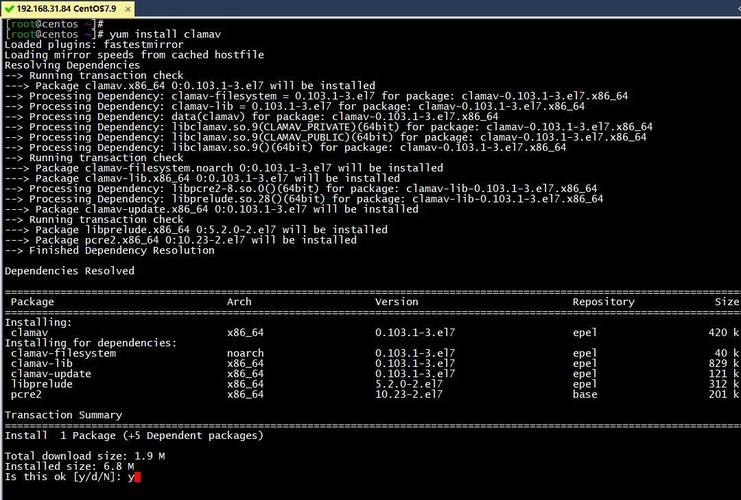This screenshot has width=741, height=500.
Task: Click 'clamav-update' in package table
Action: click(51, 374)
